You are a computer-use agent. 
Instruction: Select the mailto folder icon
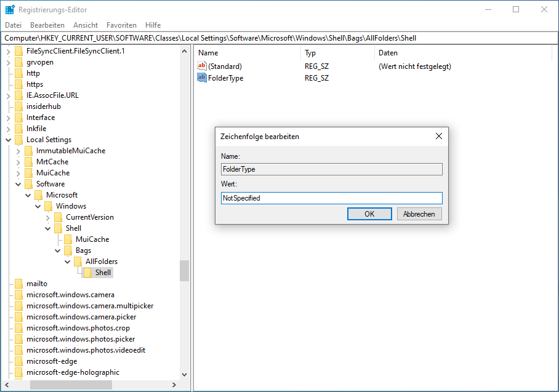tap(18, 284)
